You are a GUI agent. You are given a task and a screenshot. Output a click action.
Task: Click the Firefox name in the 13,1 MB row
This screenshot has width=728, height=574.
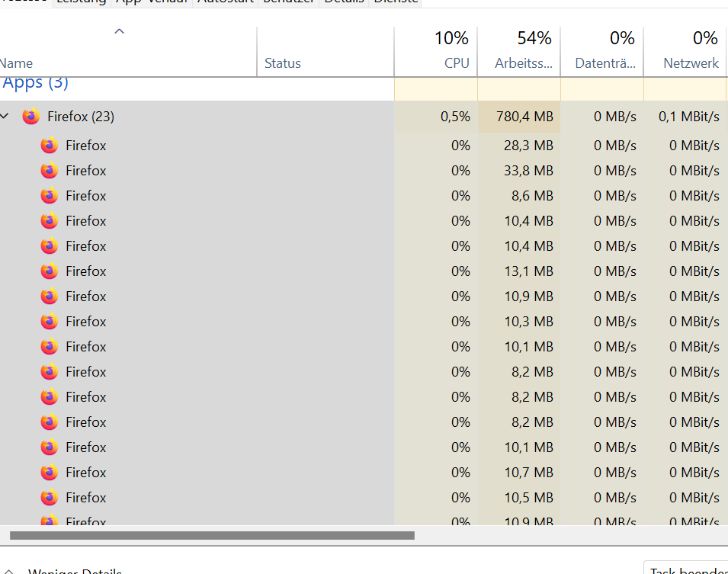coord(86,271)
